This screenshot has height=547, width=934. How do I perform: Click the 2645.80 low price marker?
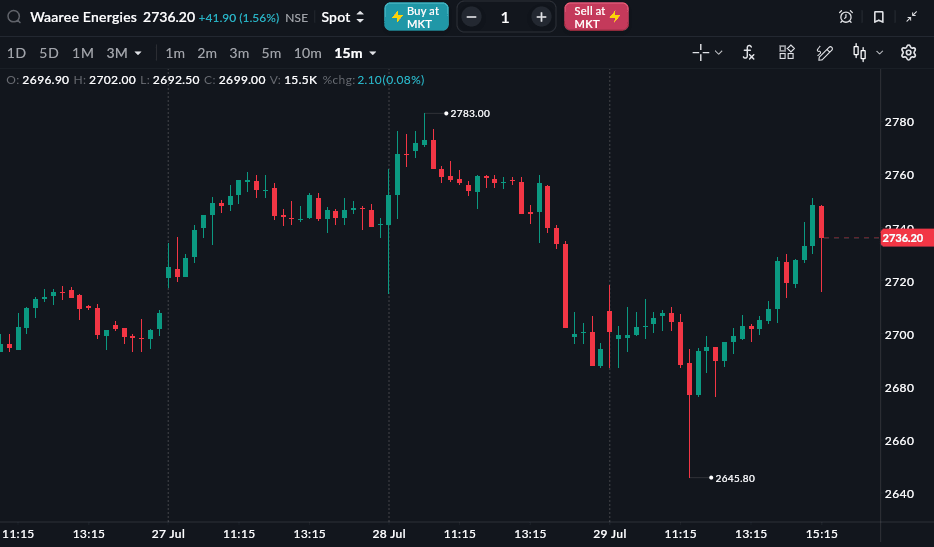pyautogui.click(x=734, y=478)
